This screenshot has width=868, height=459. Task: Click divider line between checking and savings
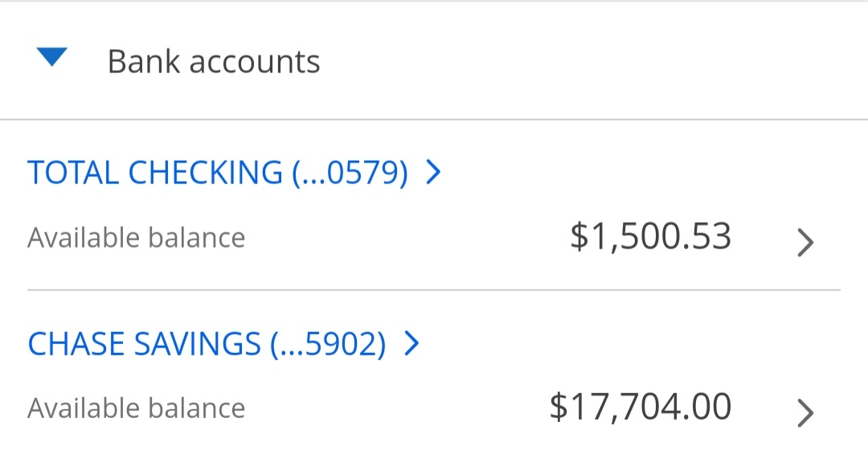coord(434,289)
